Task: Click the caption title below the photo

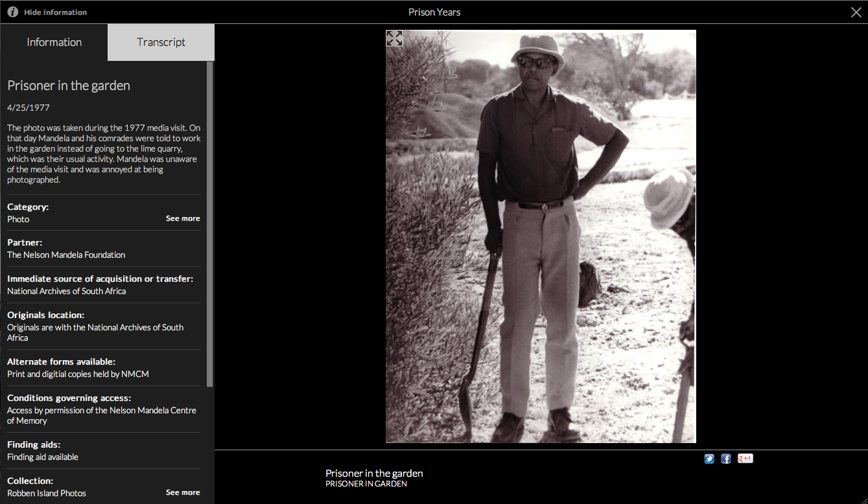Action: [x=374, y=473]
